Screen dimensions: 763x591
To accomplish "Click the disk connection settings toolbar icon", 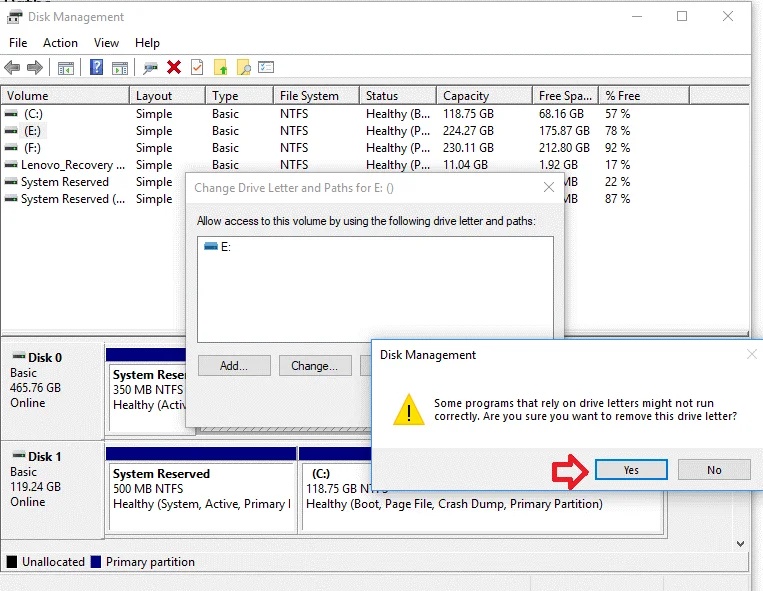I will point(150,68).
